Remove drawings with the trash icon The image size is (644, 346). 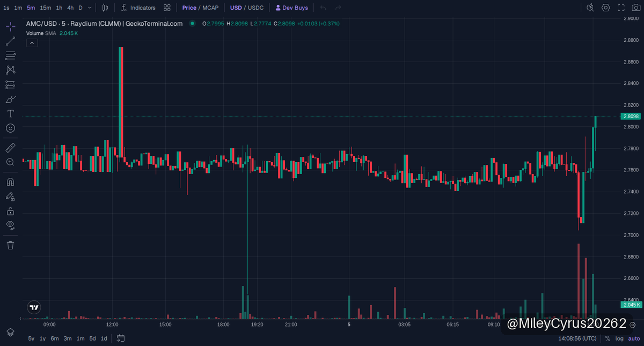click(10, 245)
